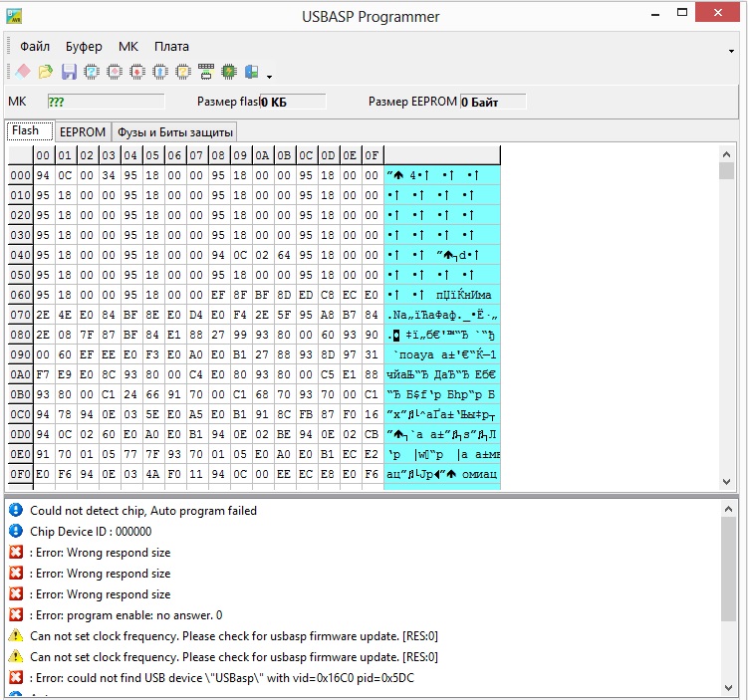This screenshot has height=700, width=748.
Task: Click the МК chip name field showing ???
Action: pyautogui.click(x=106, y=102)
